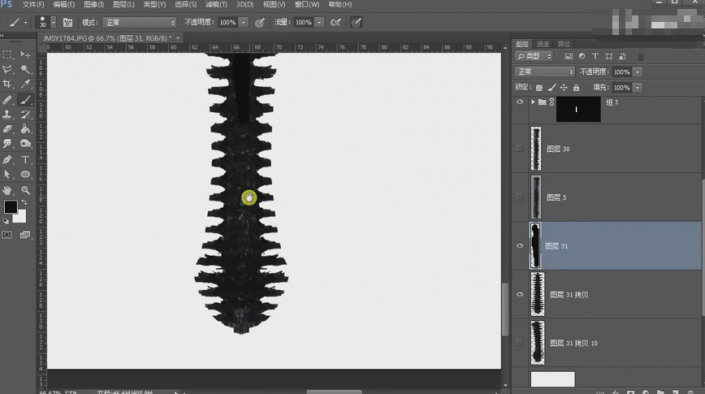Open the 文件(F) menu
This screenshot has height=394, width=705.
(x=33, y=4)
